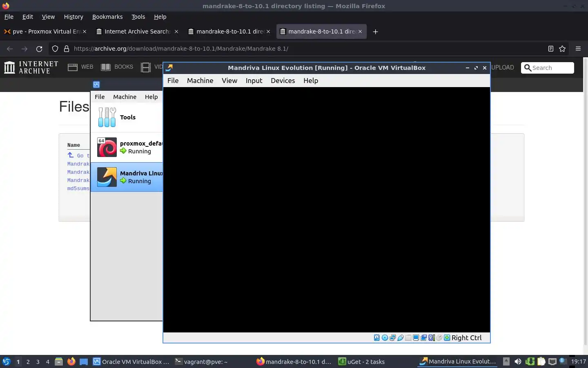
Task: Activate Oracle VM VirtualBox taskbar entry
Action: (x=131, y=361)
